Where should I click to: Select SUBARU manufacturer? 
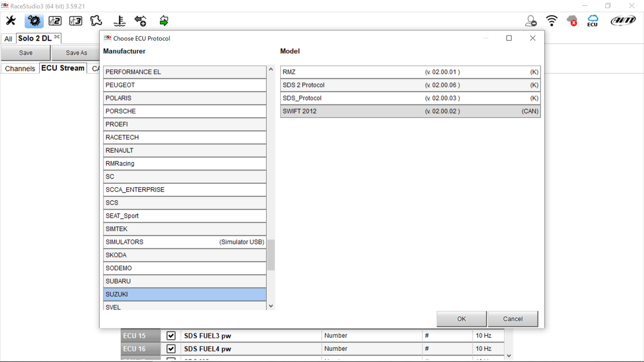pyautogui.click(x=185, y=282)
